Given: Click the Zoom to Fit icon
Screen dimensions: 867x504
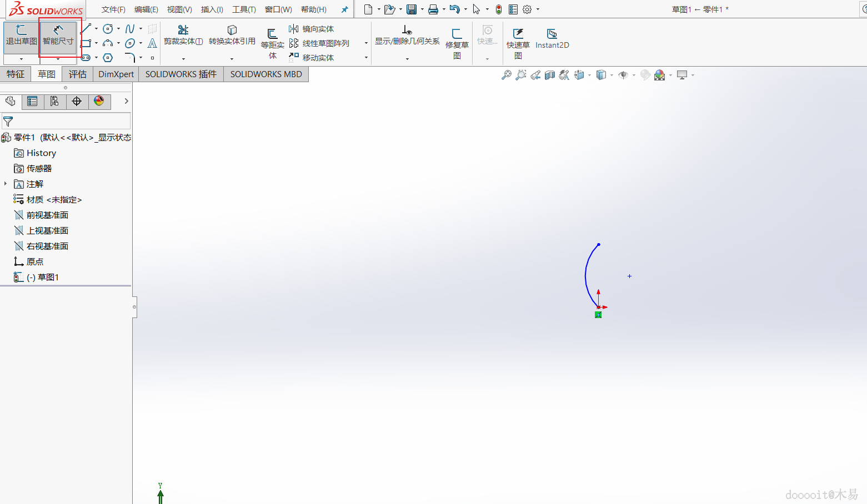Looking at the screenshot, I should 507,75.
